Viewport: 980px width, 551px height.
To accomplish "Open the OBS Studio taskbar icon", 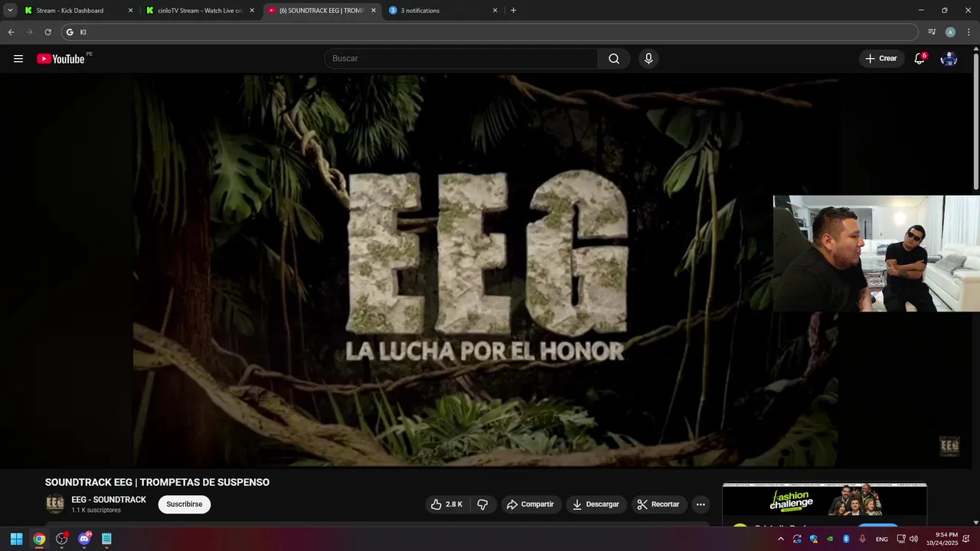I will [x=62, y=539].
